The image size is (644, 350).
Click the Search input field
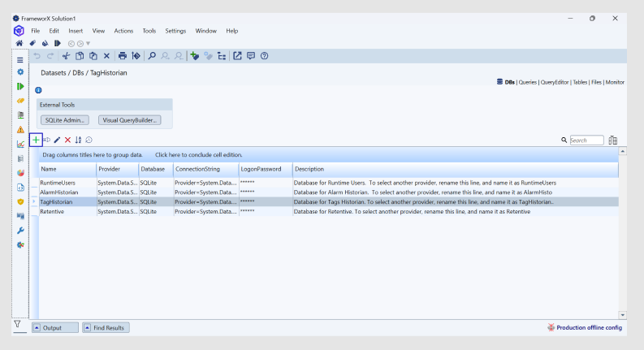[x=586, y=140]
